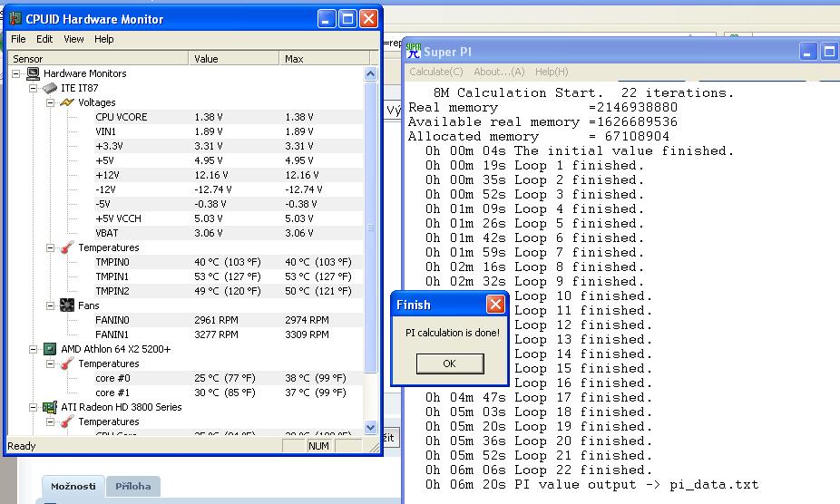Click the Max column header
Image resolution: width=840 pixels, height=504 pixels.
pos(324,58)
